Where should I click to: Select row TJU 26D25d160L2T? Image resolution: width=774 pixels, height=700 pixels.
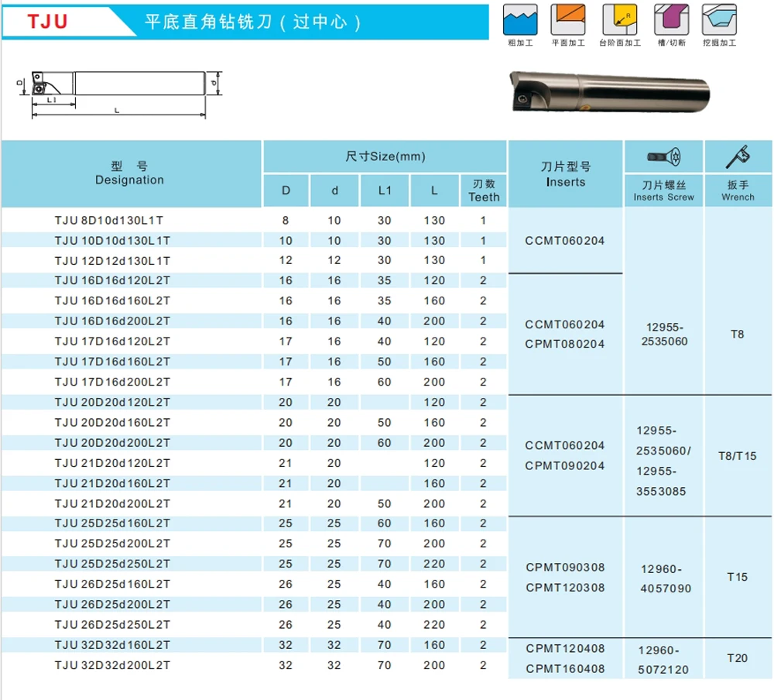[x=254, y=584]
